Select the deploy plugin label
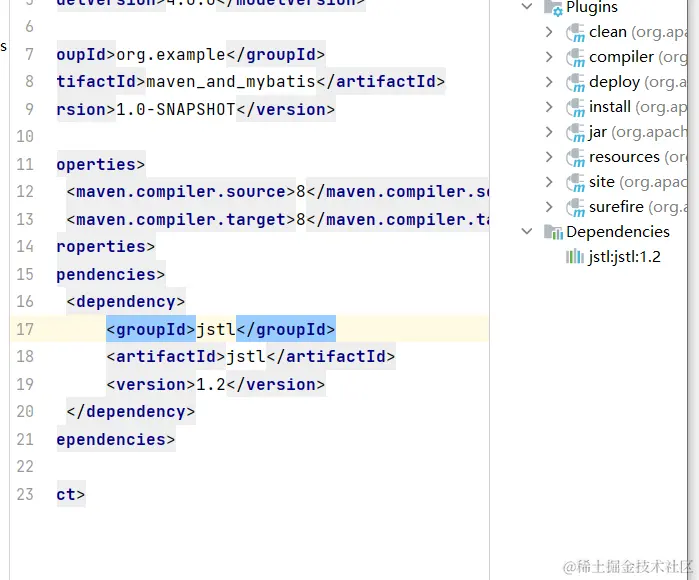699x580 pixels. click(614, 82)
